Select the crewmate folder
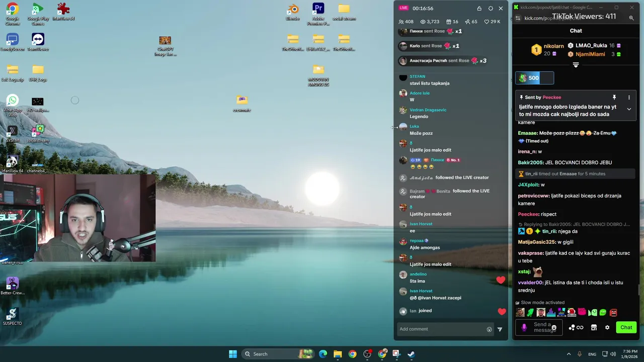 [242, 104]
